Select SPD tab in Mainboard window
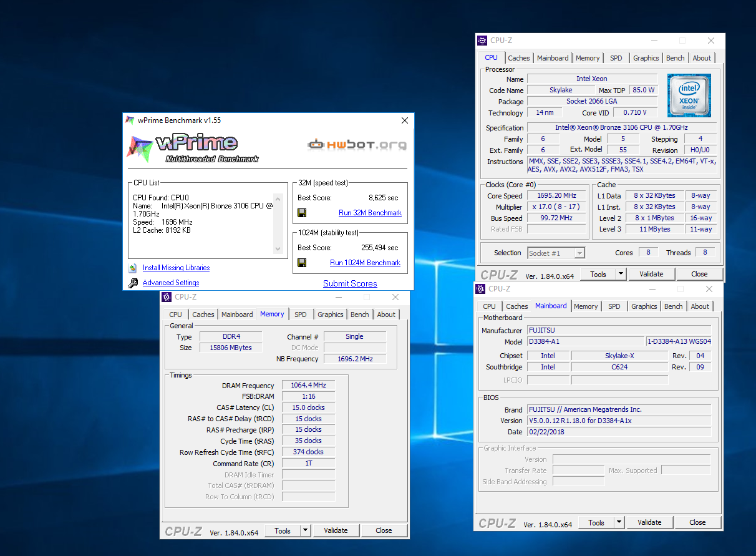Screen dimensions: 756x556 tap(614, 306)
